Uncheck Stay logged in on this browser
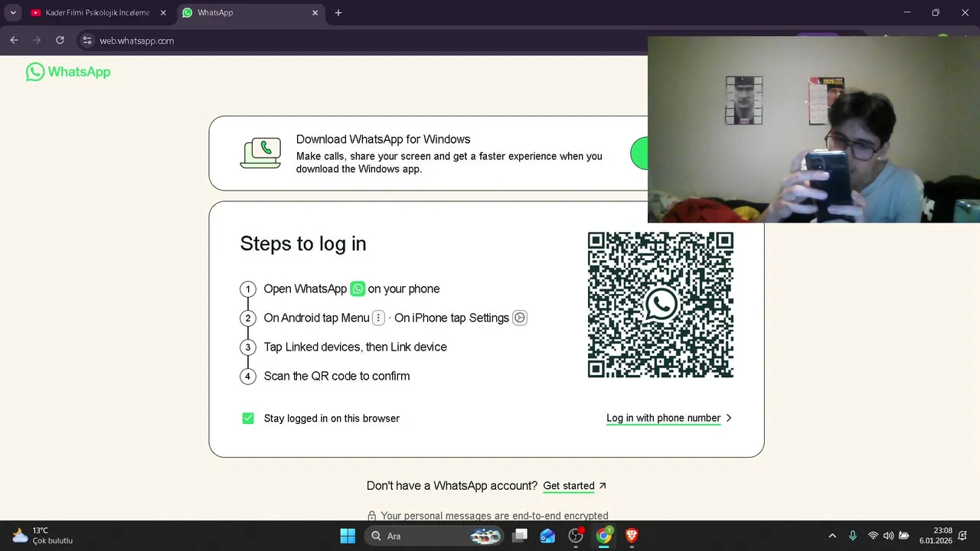This screenshot has height=551, width=980. click(x=248, y=418)
